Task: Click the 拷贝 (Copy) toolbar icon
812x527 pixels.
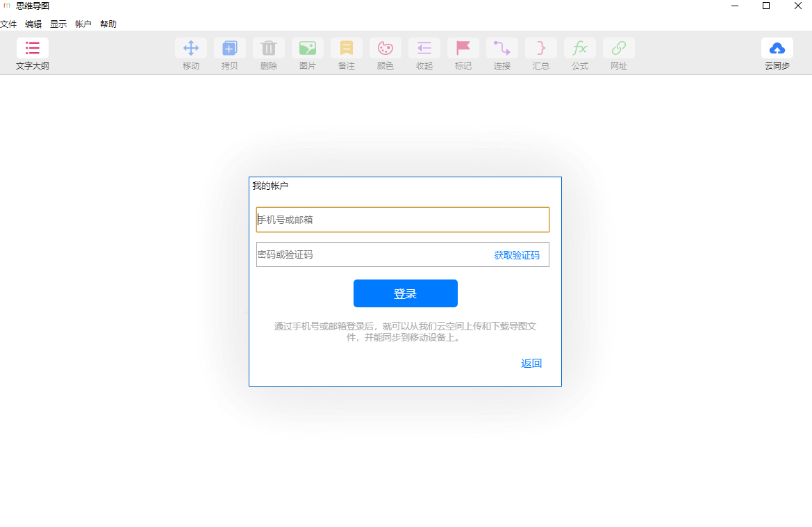Action: click(229, 49)
